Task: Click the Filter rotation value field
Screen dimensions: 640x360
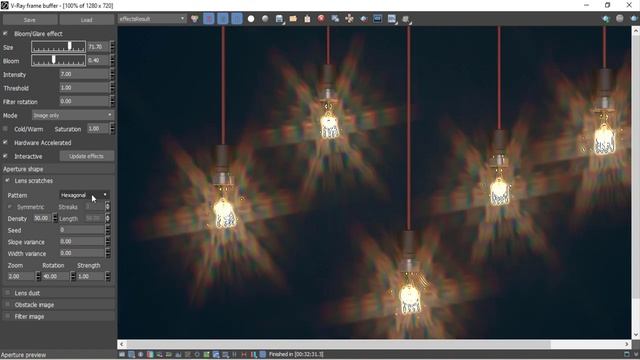Action: coord(84,101)
